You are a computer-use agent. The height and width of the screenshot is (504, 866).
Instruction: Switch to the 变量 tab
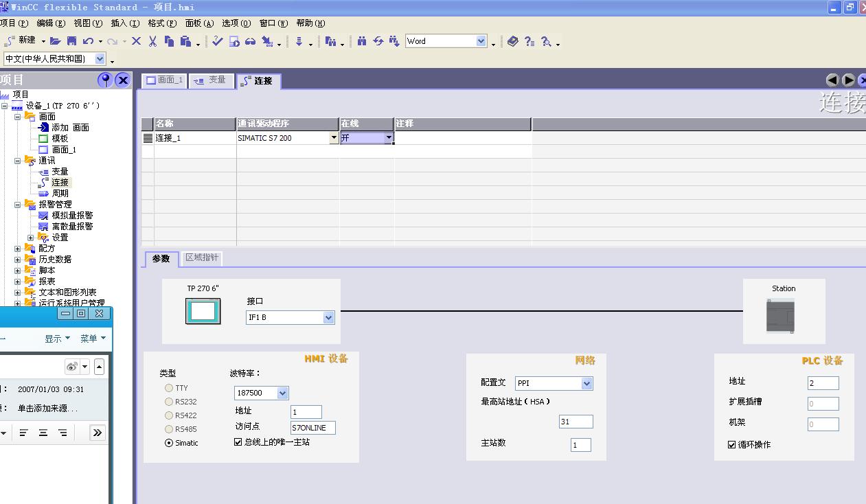pos(211,80)
